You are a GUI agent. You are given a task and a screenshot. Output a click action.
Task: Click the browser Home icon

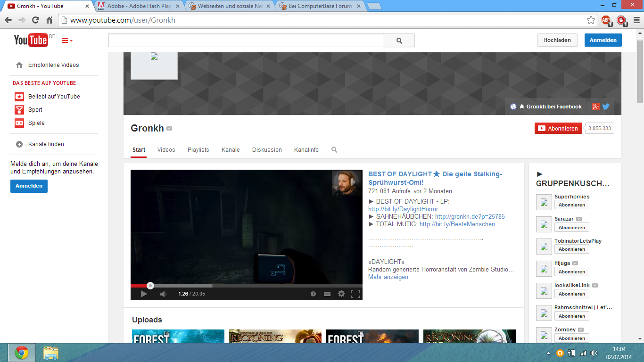49,20
